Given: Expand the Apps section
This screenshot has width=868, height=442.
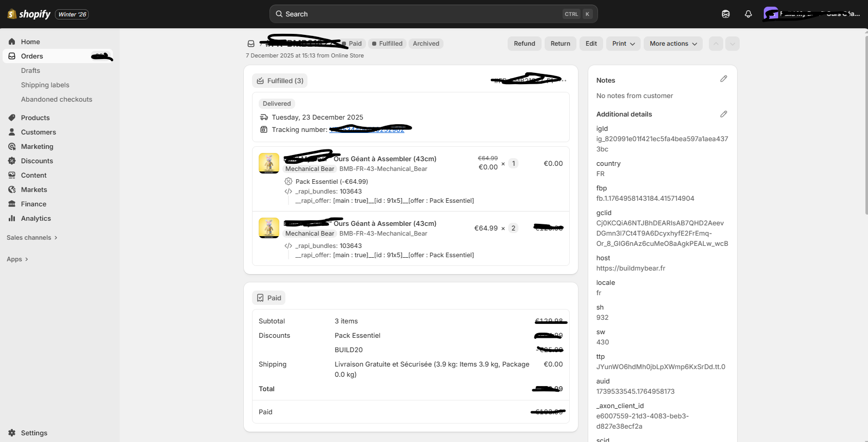Looking at the screenshot, I should [x=17, y=259].
